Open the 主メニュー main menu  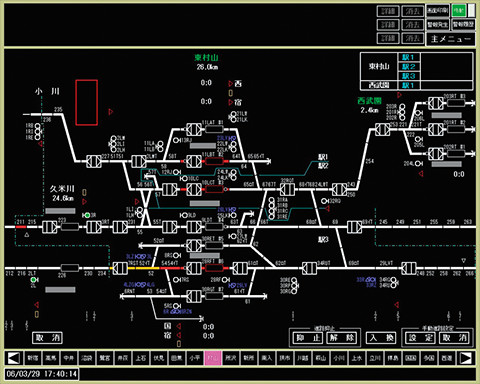(x=451, y=39)
